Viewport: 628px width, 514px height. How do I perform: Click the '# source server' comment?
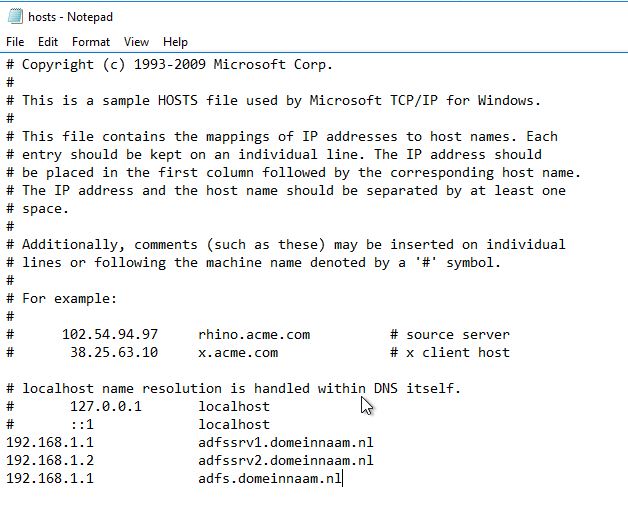(450, 335)
